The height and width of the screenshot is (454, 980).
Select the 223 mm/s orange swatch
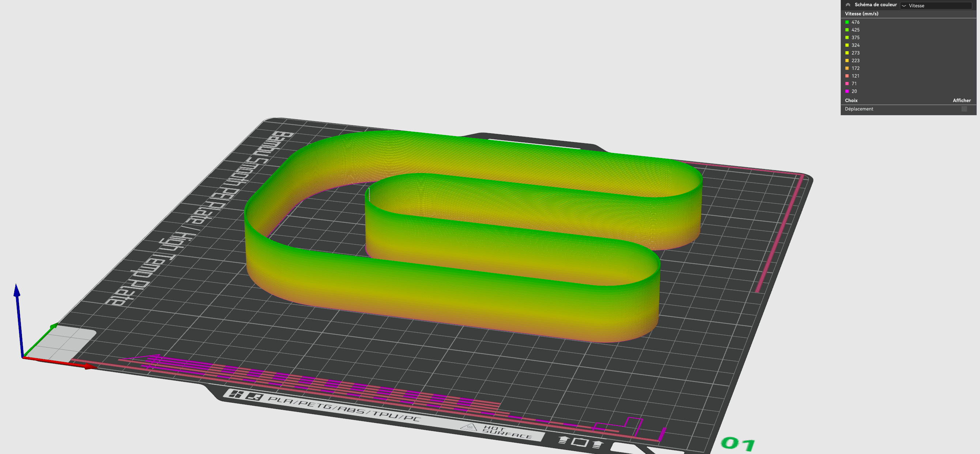[x=847, y=60]
